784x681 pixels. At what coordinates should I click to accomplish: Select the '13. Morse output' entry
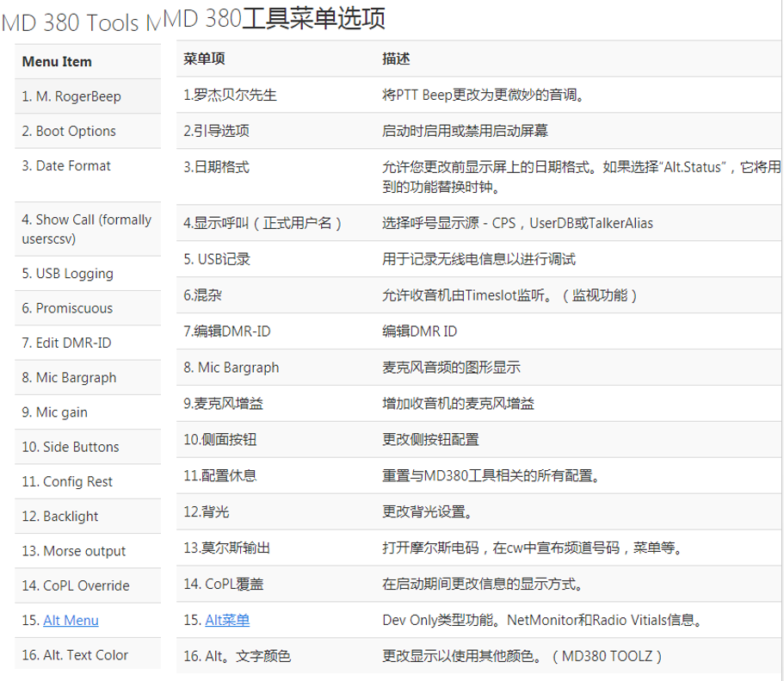point(73,551)
